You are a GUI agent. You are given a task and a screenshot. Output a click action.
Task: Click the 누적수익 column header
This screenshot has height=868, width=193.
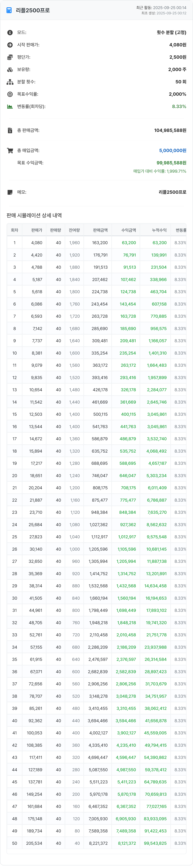click(x=159, y=230)
